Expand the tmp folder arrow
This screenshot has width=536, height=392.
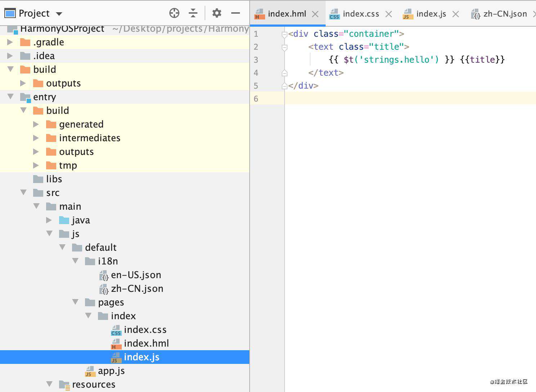pos(36,165)
